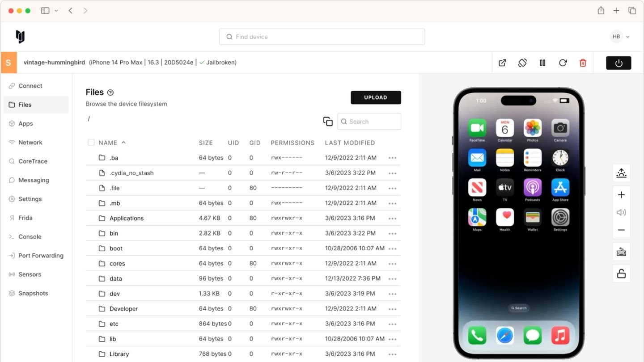The width and height of the screenshot is (644, 362).
Task: Click Safari share icon
Action: (601, 11)
